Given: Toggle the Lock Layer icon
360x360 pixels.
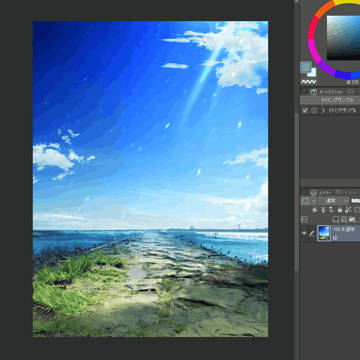Looking at the screenshot, I should (340, 210).
